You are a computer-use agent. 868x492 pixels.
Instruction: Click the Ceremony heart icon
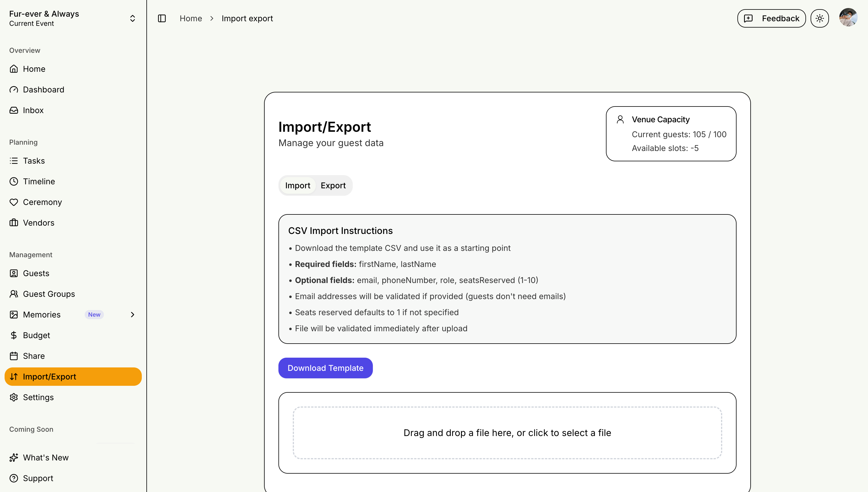[x=13, y=202]
